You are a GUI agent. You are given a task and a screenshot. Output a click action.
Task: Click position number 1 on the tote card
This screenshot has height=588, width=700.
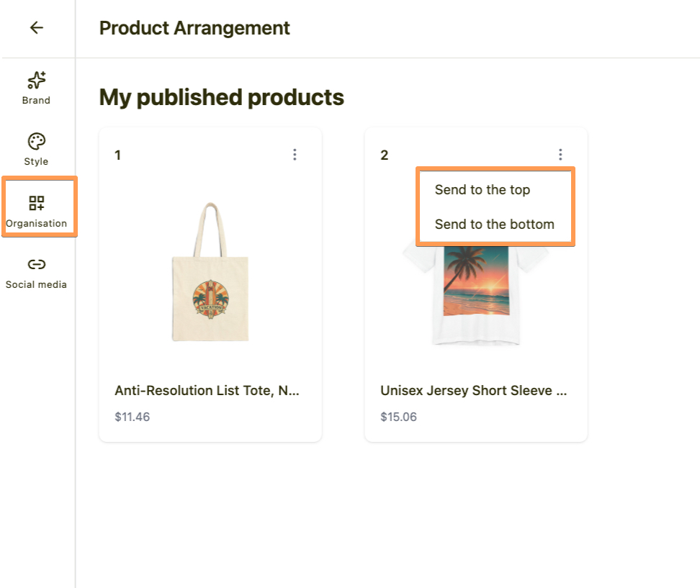(x=118, y=155)
